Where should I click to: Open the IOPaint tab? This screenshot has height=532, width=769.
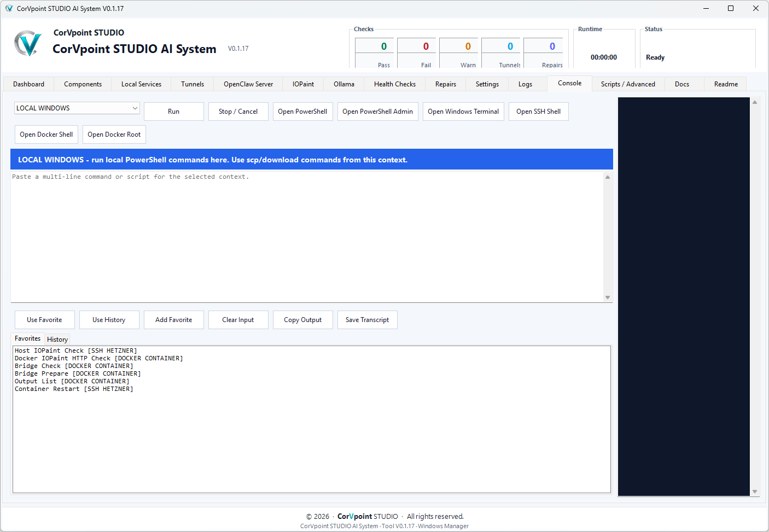click(x=303, y=84)
